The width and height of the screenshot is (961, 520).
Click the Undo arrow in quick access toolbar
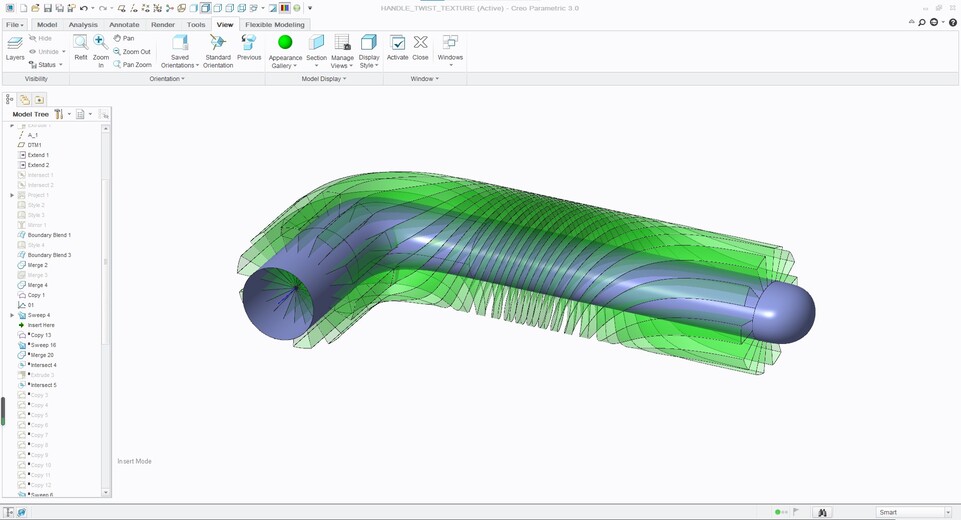(x=83, y=8)
